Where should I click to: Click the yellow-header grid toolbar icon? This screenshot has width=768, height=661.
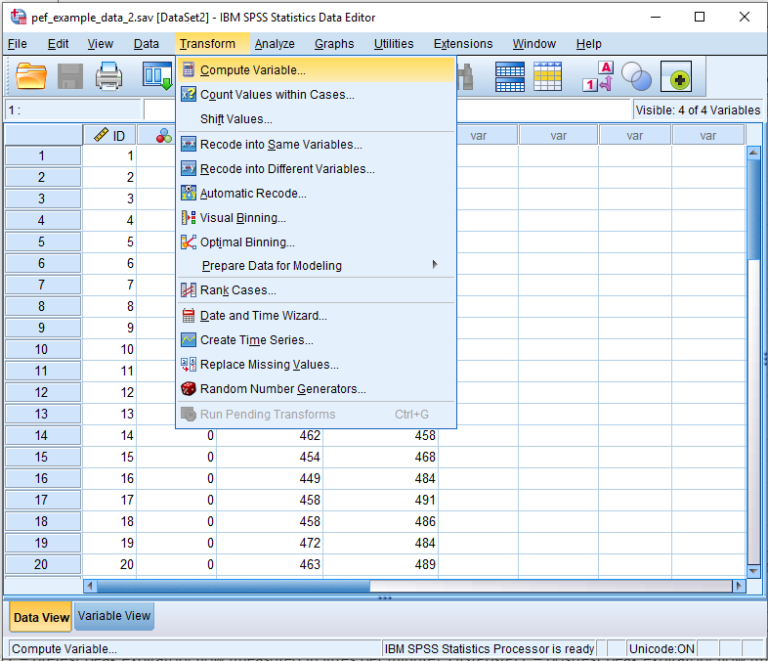(x=547, y=77)
